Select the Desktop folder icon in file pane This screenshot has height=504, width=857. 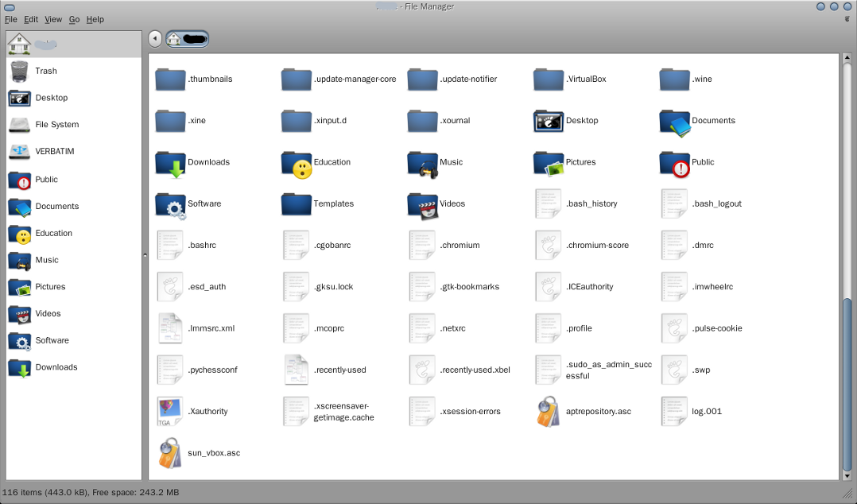pos(549,122)
